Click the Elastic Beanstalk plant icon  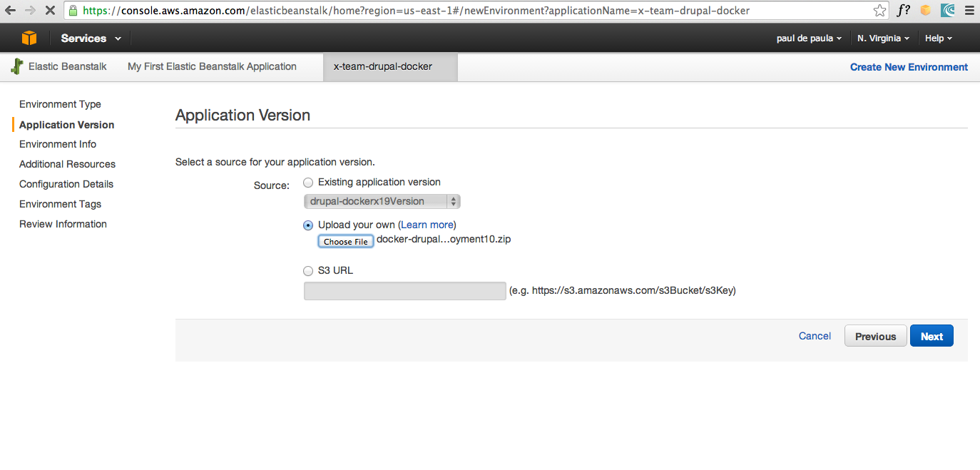(x=17, y=67)
